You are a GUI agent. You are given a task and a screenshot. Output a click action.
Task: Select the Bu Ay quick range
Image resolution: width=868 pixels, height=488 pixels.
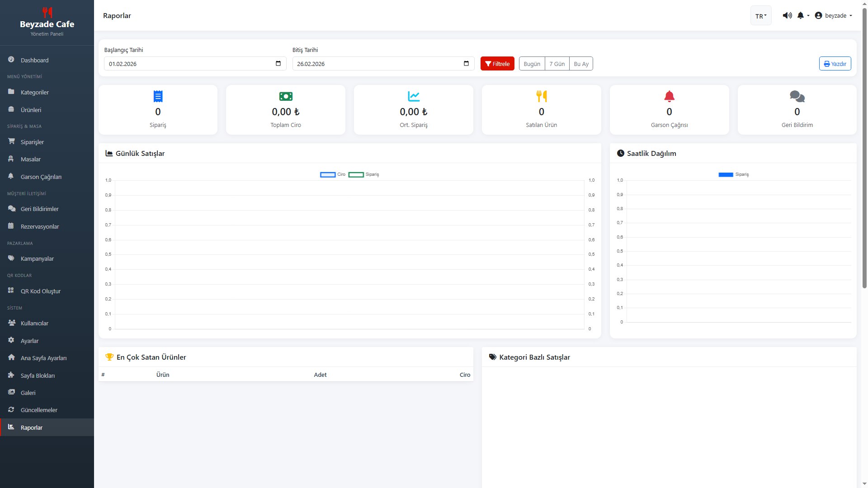[581, 64]
